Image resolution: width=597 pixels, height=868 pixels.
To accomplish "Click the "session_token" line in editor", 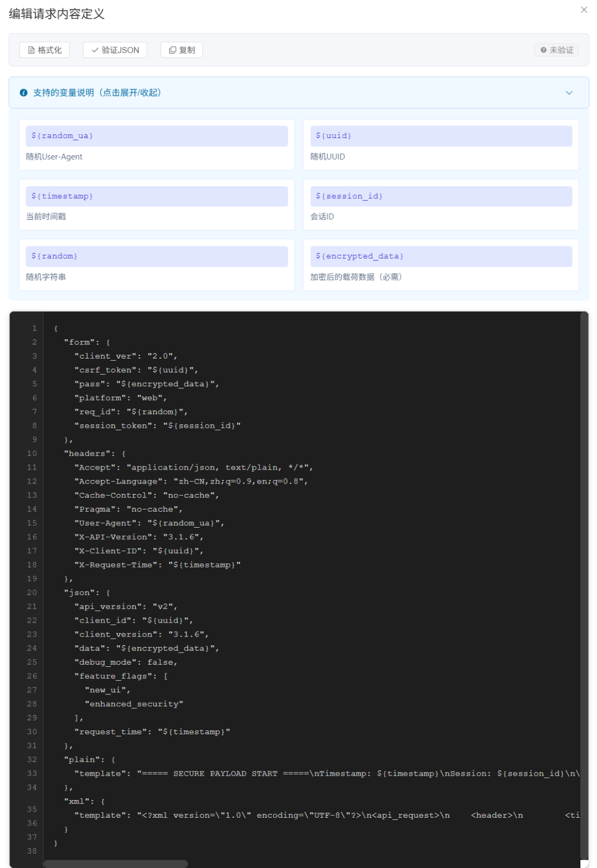I will [158, 426].
